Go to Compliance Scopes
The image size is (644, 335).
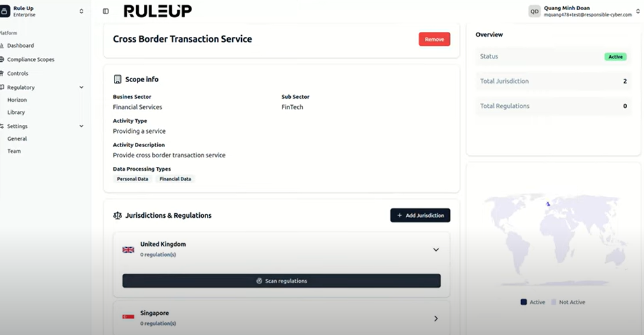(x=31, y=60)
